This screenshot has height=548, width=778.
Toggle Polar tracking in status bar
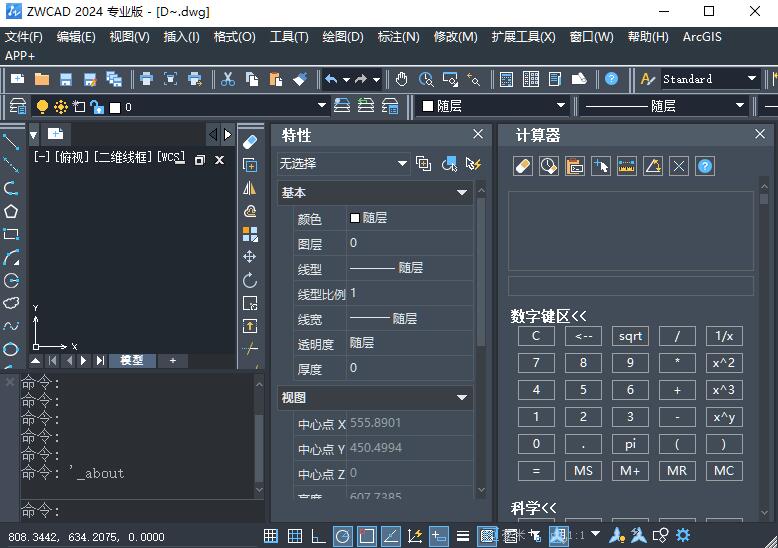342,536
